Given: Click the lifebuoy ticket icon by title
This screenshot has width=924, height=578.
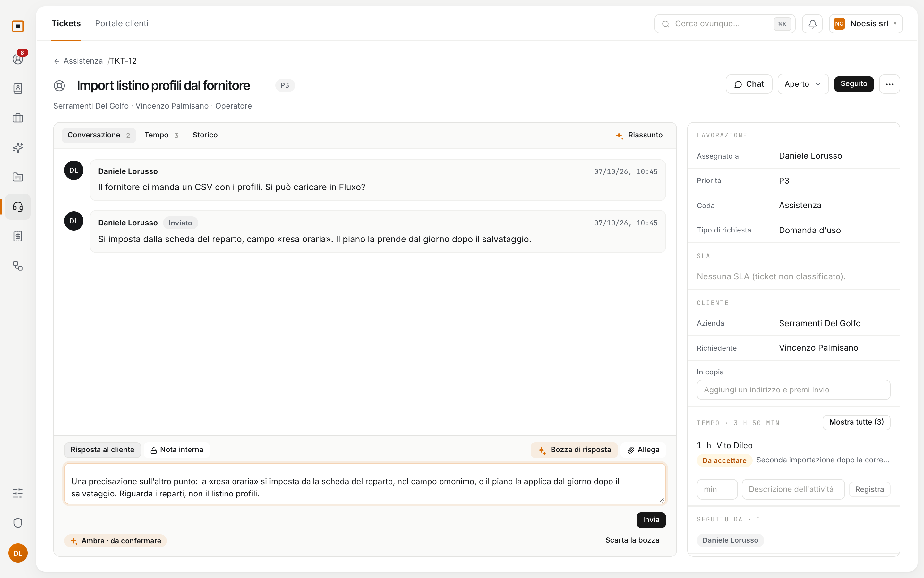Looking at the screenshot, I should pyautogui.click(x=59, y=86).
